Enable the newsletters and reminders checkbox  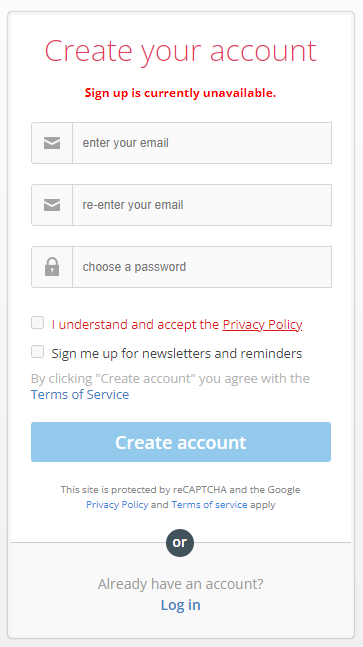(x=38, y=352)
